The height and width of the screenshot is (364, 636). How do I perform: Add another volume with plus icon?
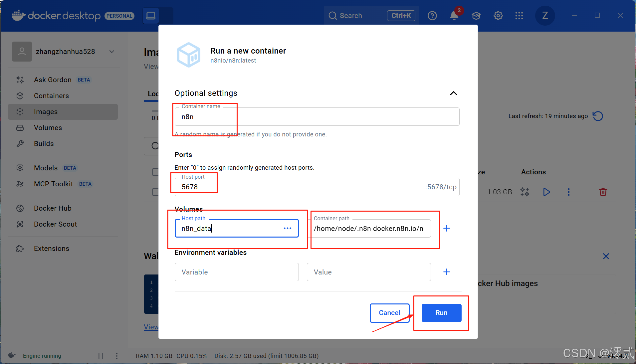point(447,228)
